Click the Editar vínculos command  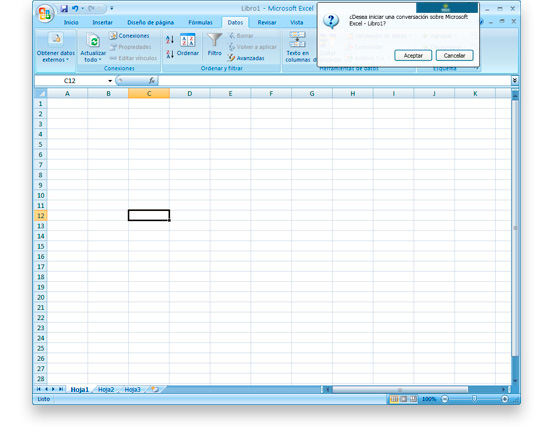pyautogui.click(x=133, y=58)
